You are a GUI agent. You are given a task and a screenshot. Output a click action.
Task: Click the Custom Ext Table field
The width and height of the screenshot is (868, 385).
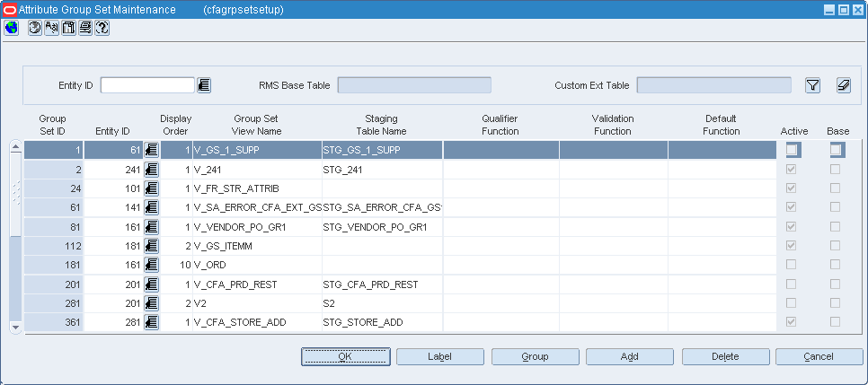click(x=713, y=85)
